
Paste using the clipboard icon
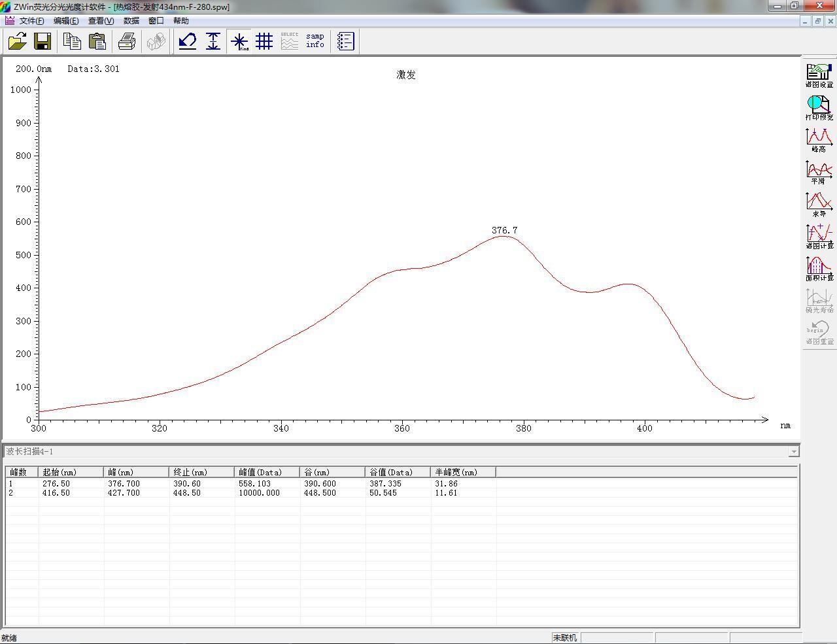(x=97, y=41)
